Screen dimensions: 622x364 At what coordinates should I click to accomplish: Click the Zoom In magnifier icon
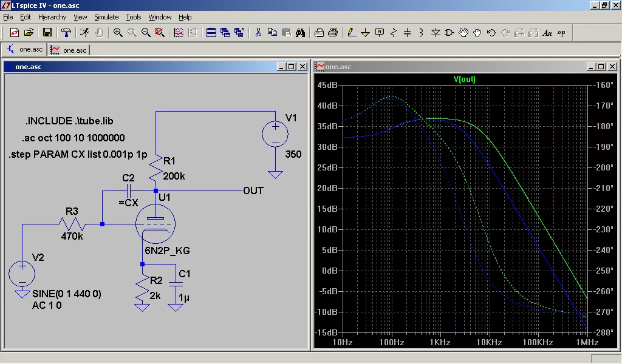point(118,33)
